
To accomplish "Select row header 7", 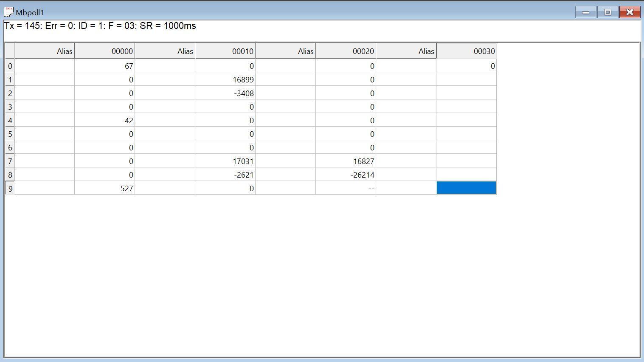I will (10, 161).
